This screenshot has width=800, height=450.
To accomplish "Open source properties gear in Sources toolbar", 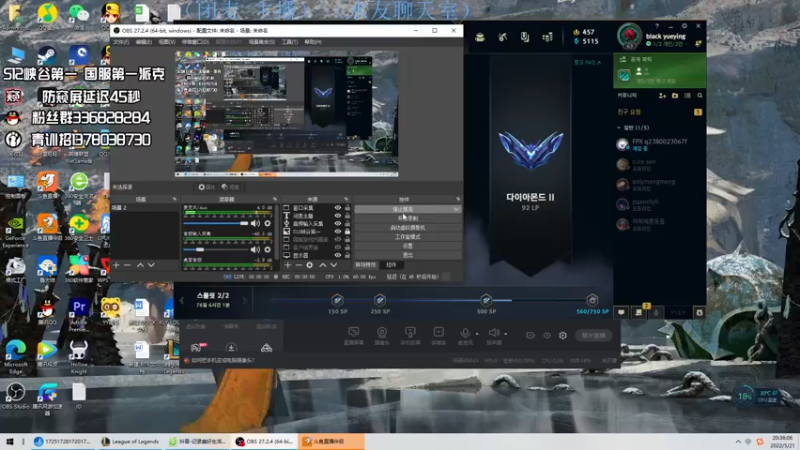I will point(310,265).
